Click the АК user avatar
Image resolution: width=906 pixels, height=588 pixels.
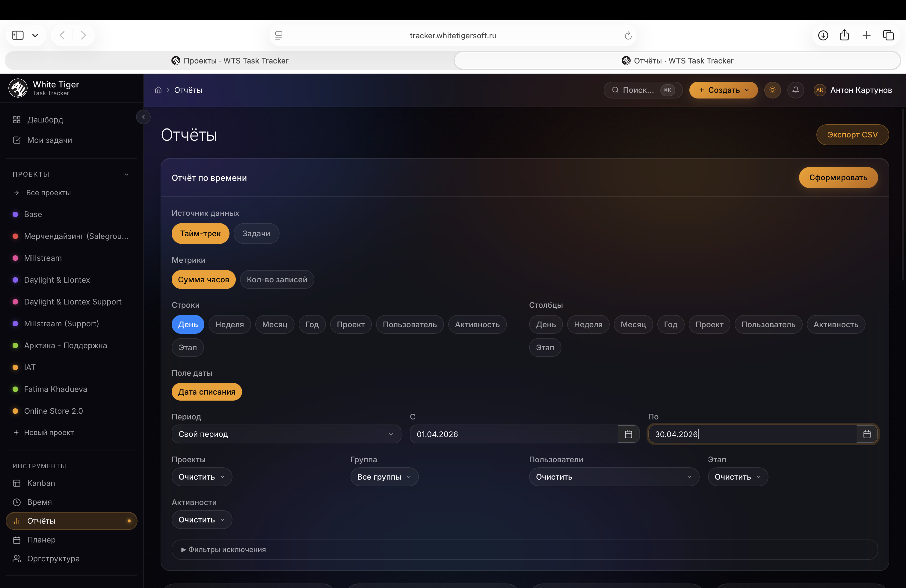820,90
